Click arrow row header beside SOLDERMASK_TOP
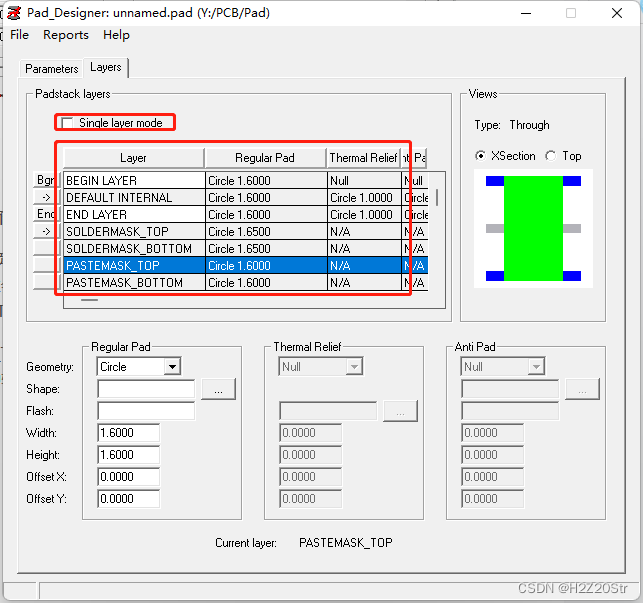Viewport: 643px width, 603px height. pos(46,231)
